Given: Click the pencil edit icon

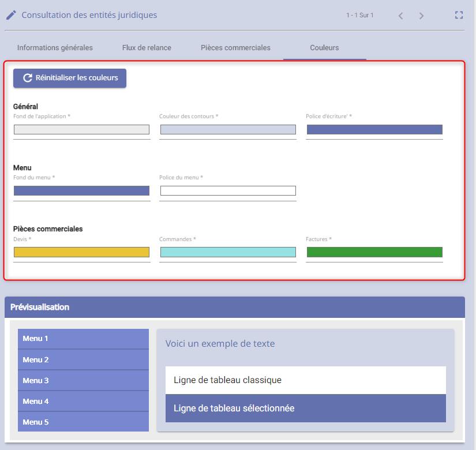Looking at the screenshot, I should (x=11, y=15).
